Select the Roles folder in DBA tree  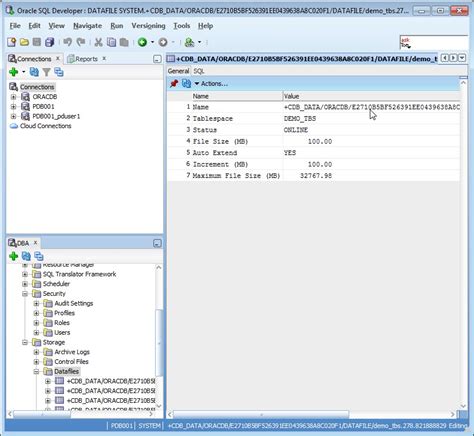pyautogui.click(x=62, y=323)
